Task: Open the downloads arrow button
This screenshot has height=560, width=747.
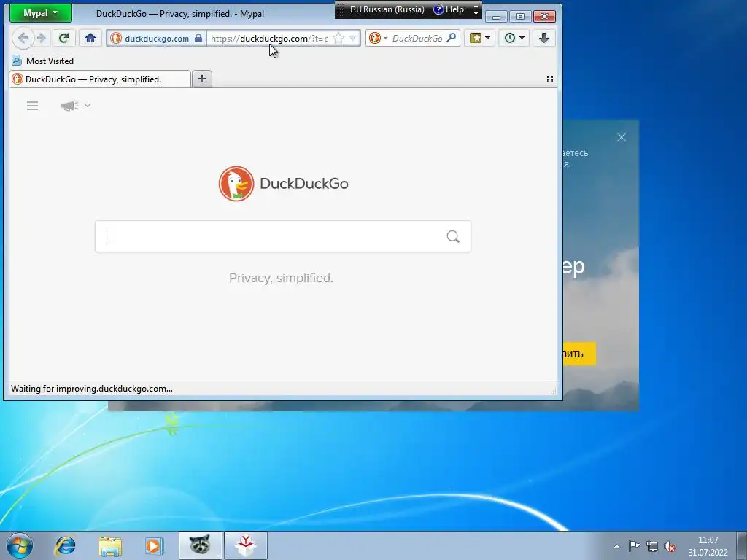Action: (544, 38)
